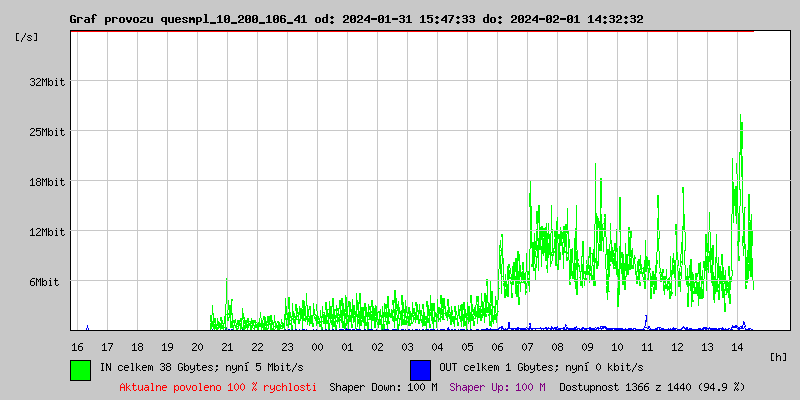Click the blue OUT traffic legend swatch
Image resolution: width=800 pixels, height=400 pixels.
coord(420,369)
